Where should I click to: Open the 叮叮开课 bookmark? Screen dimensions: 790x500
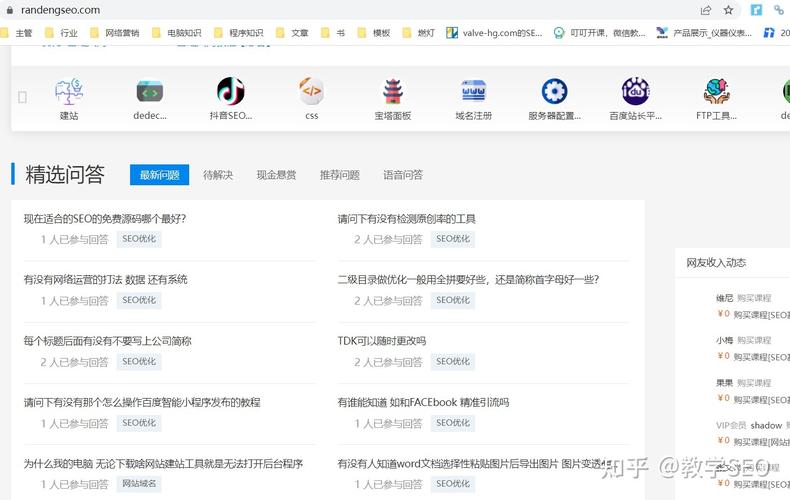(600, 33)
